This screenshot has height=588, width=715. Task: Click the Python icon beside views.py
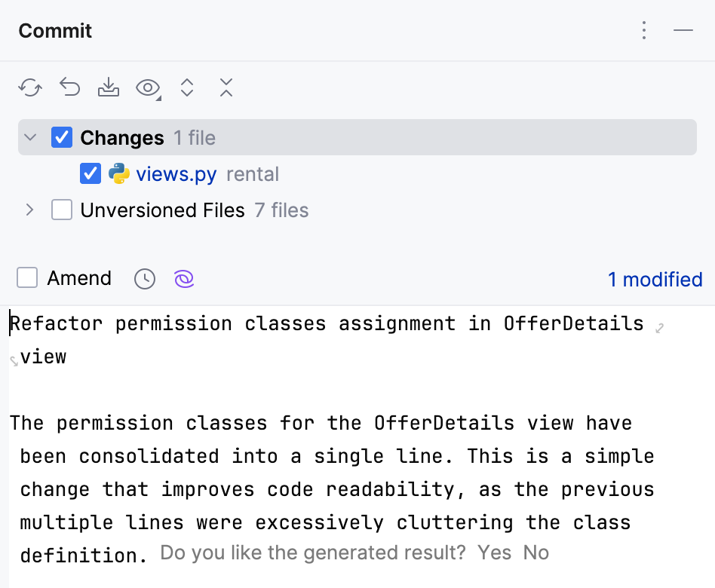(x=120, y=173)
